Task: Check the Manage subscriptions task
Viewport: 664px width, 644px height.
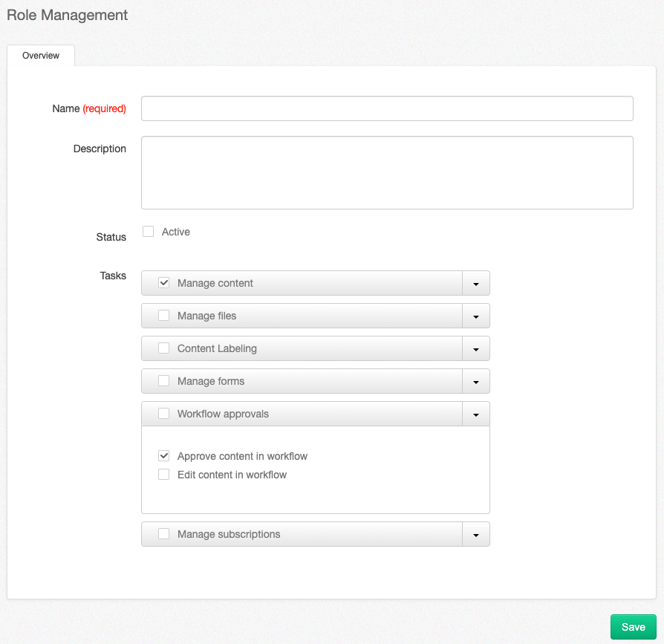Action: [163, 533]
